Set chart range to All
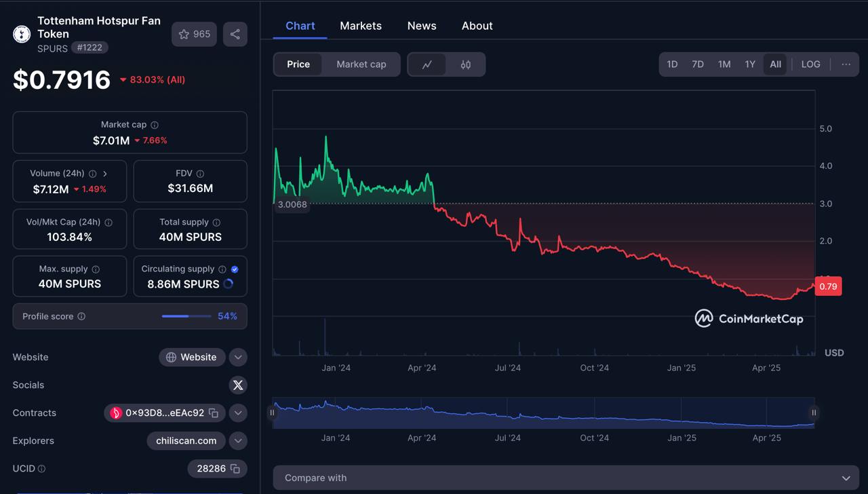The height and width of the screenshot is (494, 868). pos(775,64)
